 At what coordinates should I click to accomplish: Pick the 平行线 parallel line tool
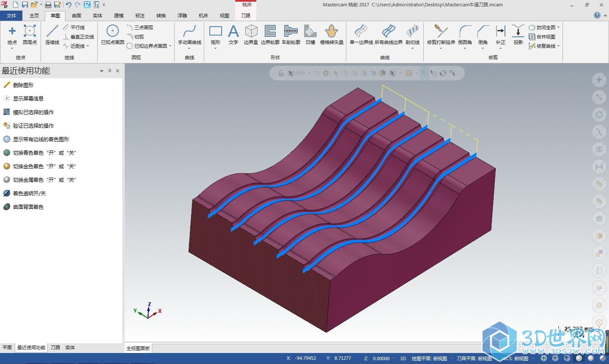[74, 27]
